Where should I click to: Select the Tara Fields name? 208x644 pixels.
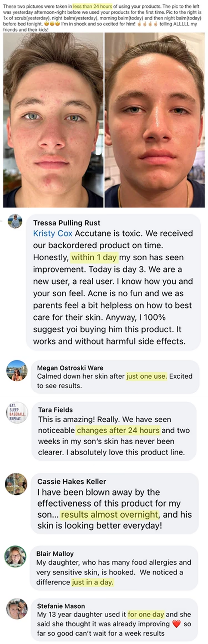(55, 410)
